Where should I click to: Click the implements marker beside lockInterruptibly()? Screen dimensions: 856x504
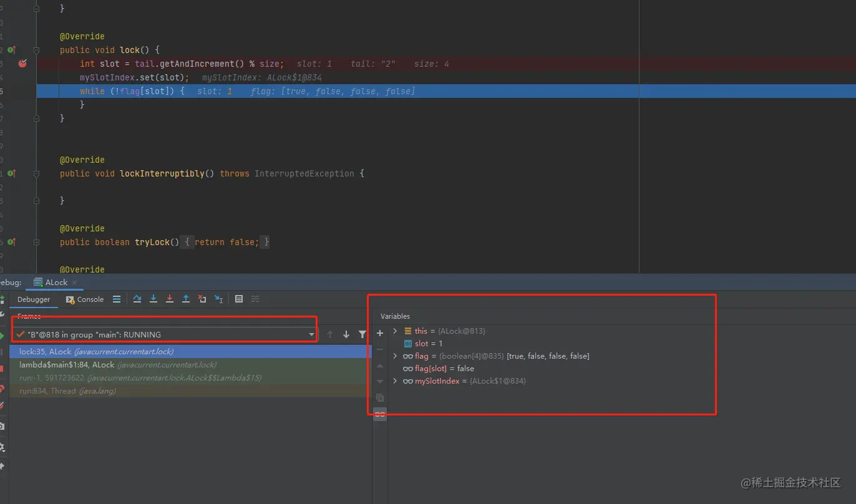[12, 173]
